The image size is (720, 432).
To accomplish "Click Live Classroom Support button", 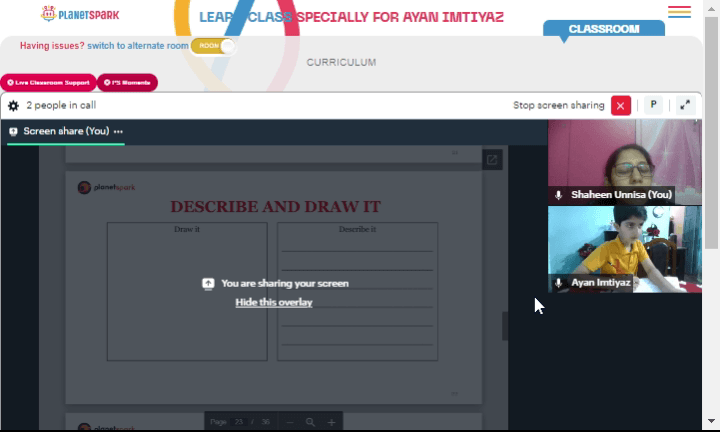I will pos(48,83).
